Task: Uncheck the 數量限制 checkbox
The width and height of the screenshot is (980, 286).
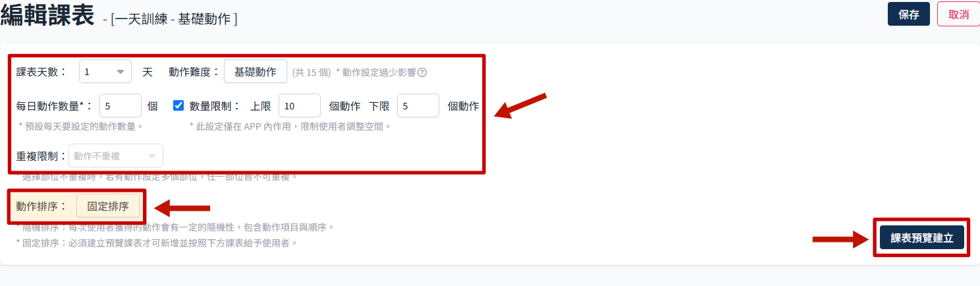Action: pos(178,105)
